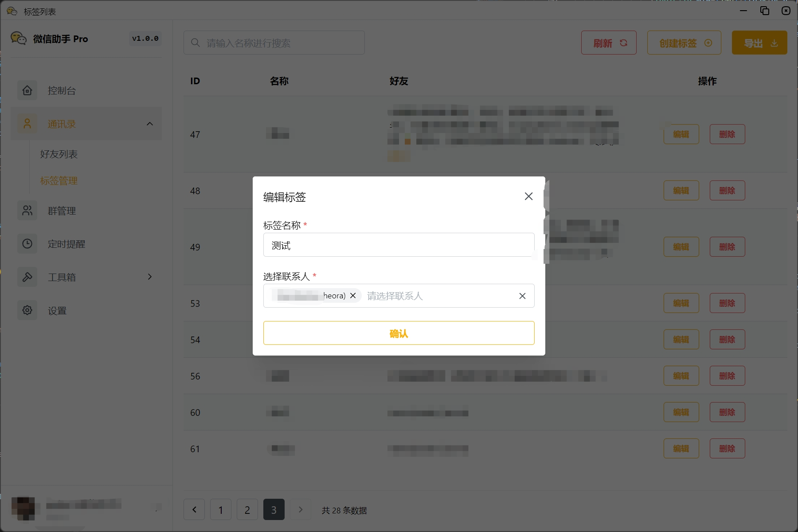Collapse the 通讯录 menu section

[150, 124]
